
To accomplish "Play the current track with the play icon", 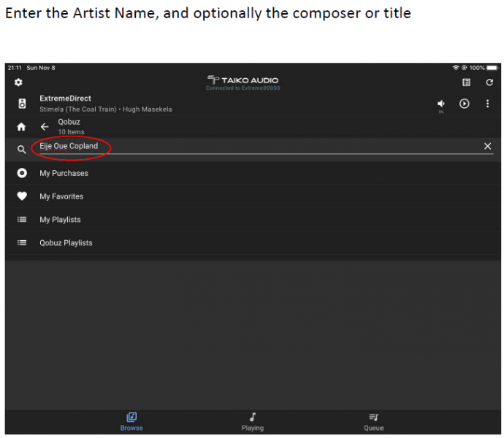I will tap(464, 104).
